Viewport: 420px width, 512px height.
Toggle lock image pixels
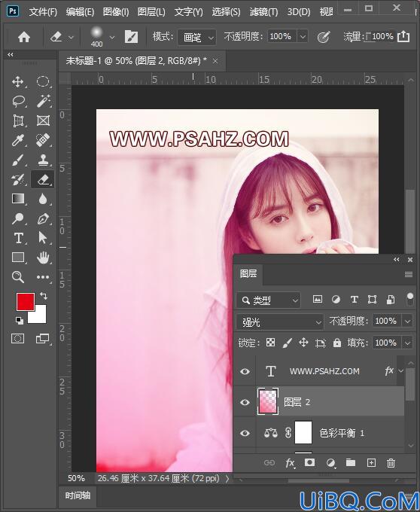coord(288,343)
